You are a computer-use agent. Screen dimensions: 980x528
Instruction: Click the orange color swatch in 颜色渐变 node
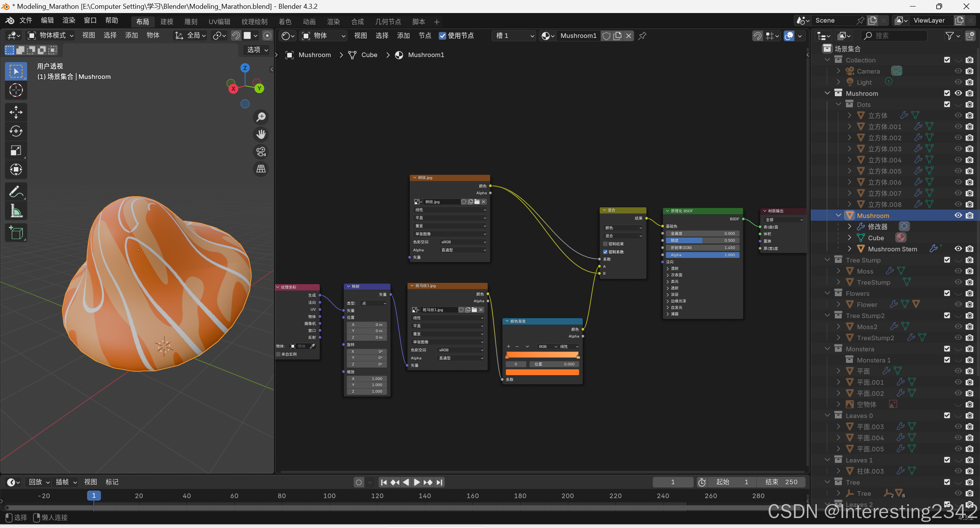[x=542, y=372]
